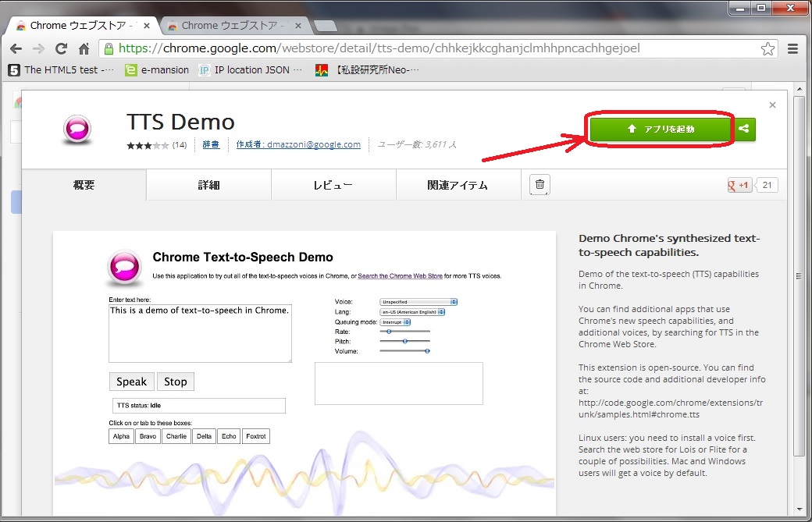This screenshot has height=522, width=812.
Task: Click the TTS Demo title heading
Action: 180,122
